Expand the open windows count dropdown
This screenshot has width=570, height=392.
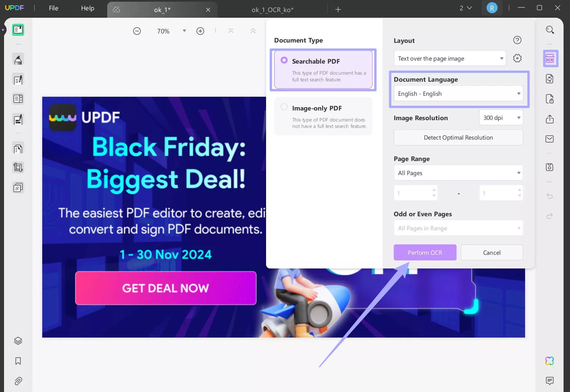pos(466,8)
